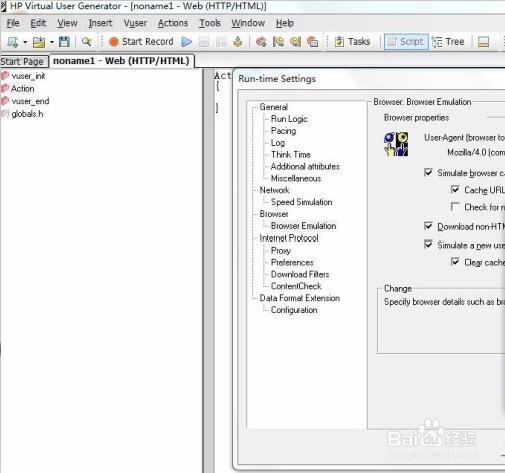Select vuser_end in the script tree

pyautogui.click(x=30, y=101)
